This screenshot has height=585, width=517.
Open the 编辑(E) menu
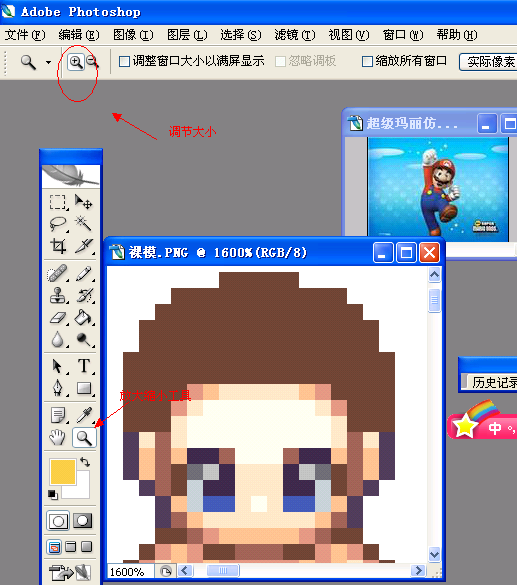79,35
